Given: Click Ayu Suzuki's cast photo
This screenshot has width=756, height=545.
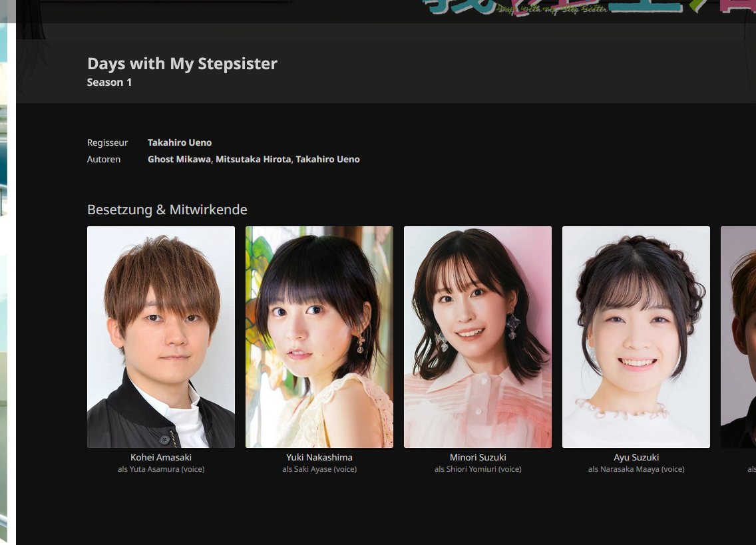Looking at the screenshot, I should [636, 337].
